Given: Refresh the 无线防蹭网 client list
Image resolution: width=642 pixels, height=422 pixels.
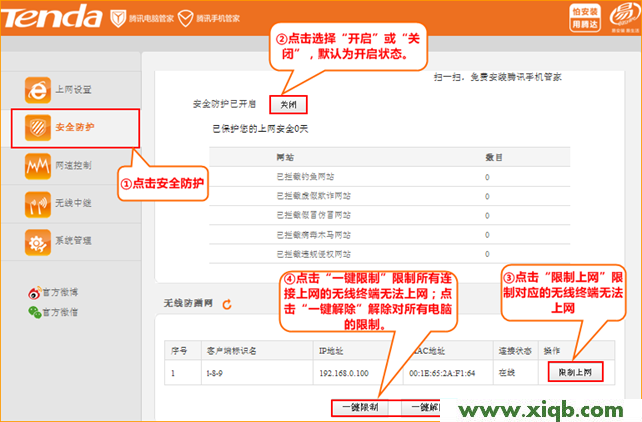Looking at the screenshot, I should click(x=227, y=303).
